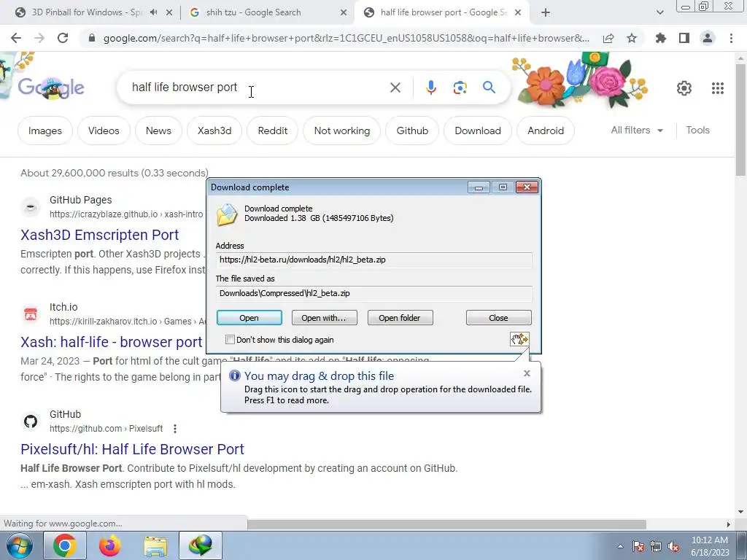Viewport: 747px width, 560px height.
Task: Click Close in the download dialog
Action: (498, 318)
